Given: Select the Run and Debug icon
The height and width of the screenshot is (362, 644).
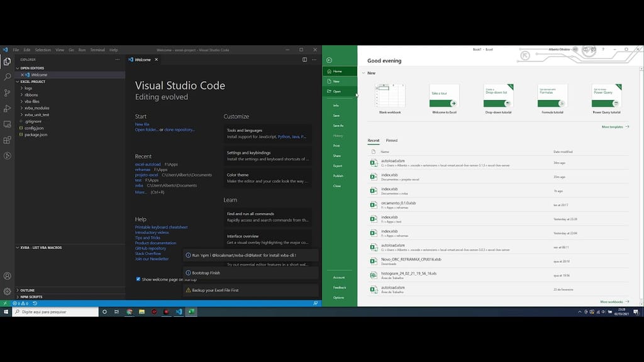Looking at the screenshot, I should tap(7, 108).
